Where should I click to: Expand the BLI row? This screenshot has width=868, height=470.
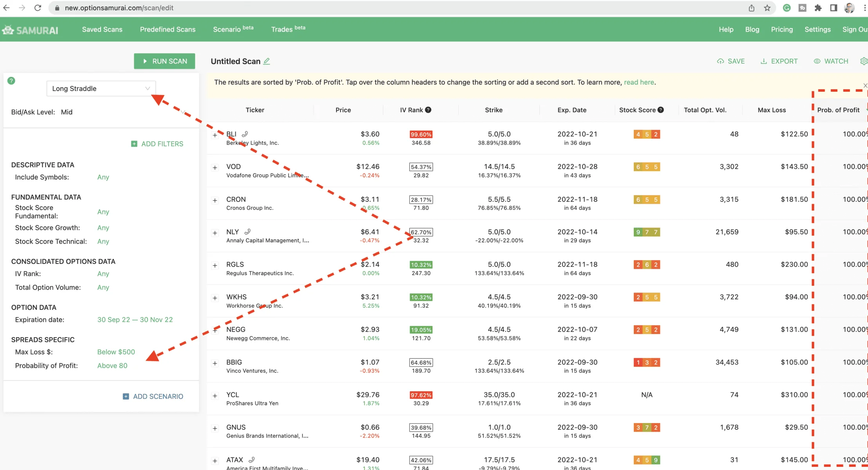[215, 135]
